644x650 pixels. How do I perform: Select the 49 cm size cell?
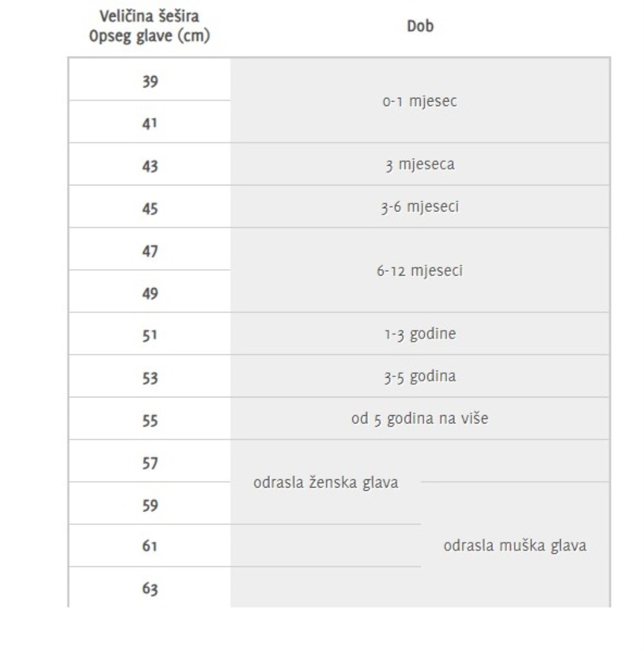(x=150, y=293)
